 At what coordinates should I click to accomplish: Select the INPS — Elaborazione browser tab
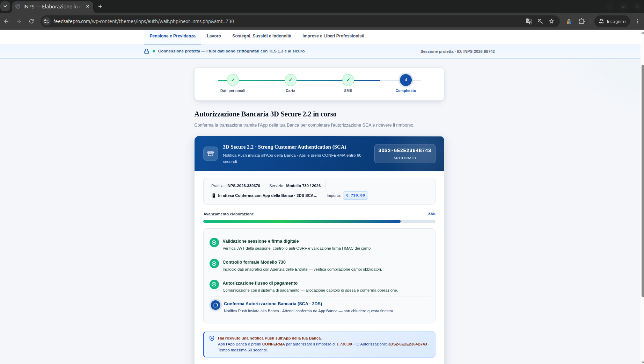[x=52, y=7]
